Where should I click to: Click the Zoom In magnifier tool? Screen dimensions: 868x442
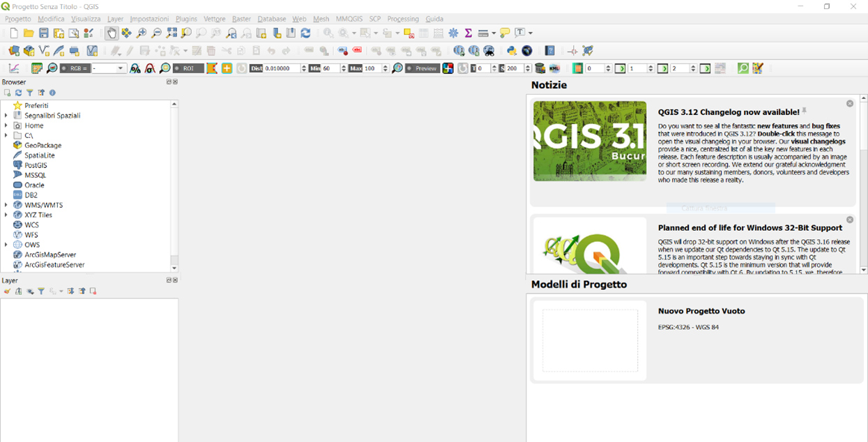(x=142, y=33)
